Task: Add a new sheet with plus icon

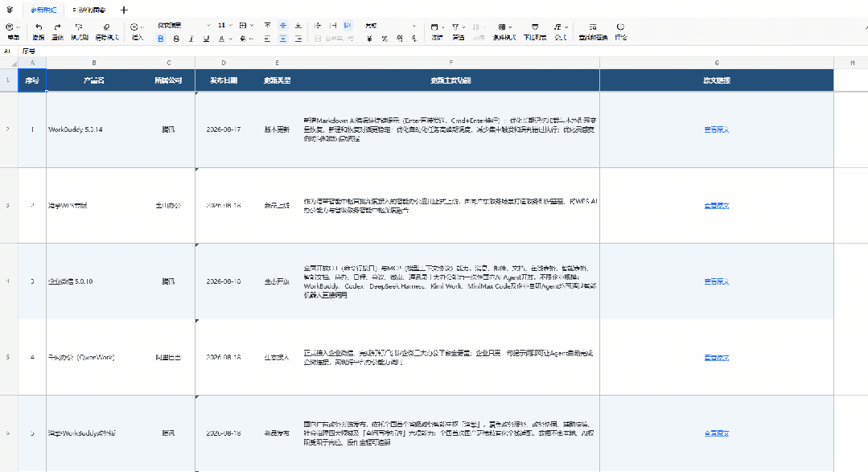Action: coord(124,10)
